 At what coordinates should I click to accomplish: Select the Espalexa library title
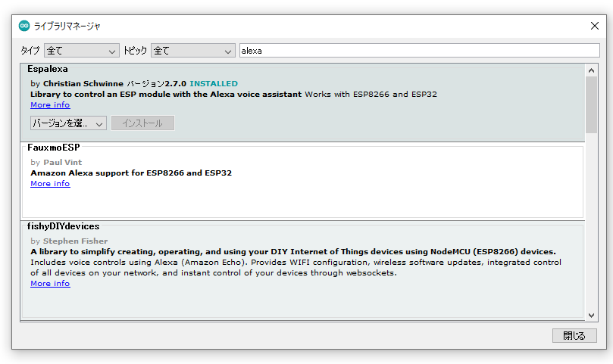click(x=48, y=69)
